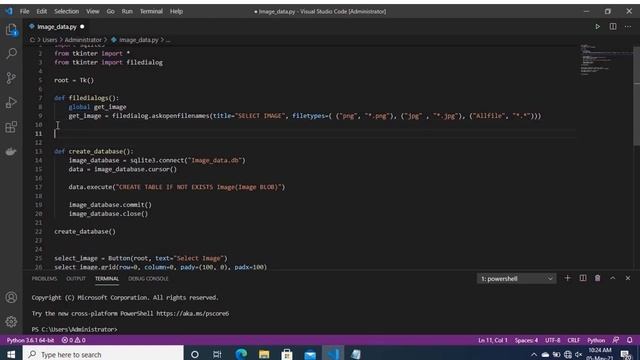Open the Source Control view

11,78
